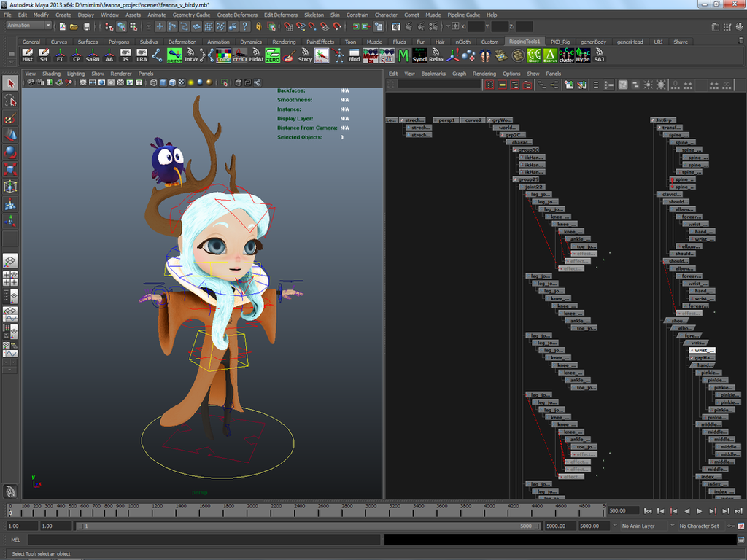
Task: Play the animation forwards
Action: point(700,511)
